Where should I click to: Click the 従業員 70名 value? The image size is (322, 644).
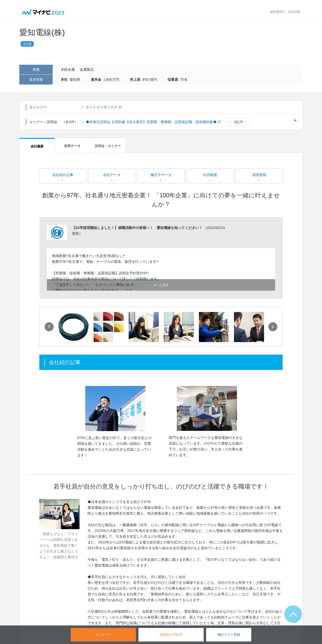[178, 79]
